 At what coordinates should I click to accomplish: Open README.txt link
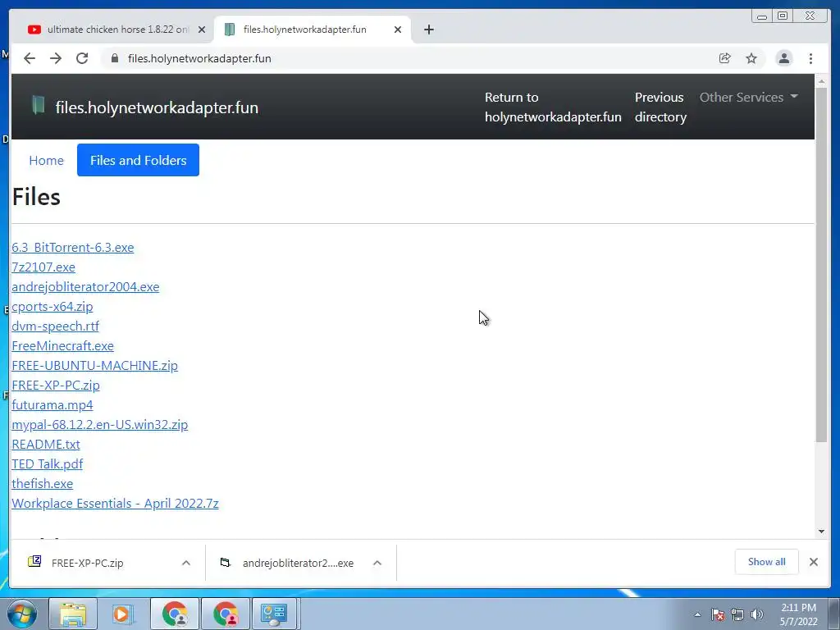click(46, 445)
